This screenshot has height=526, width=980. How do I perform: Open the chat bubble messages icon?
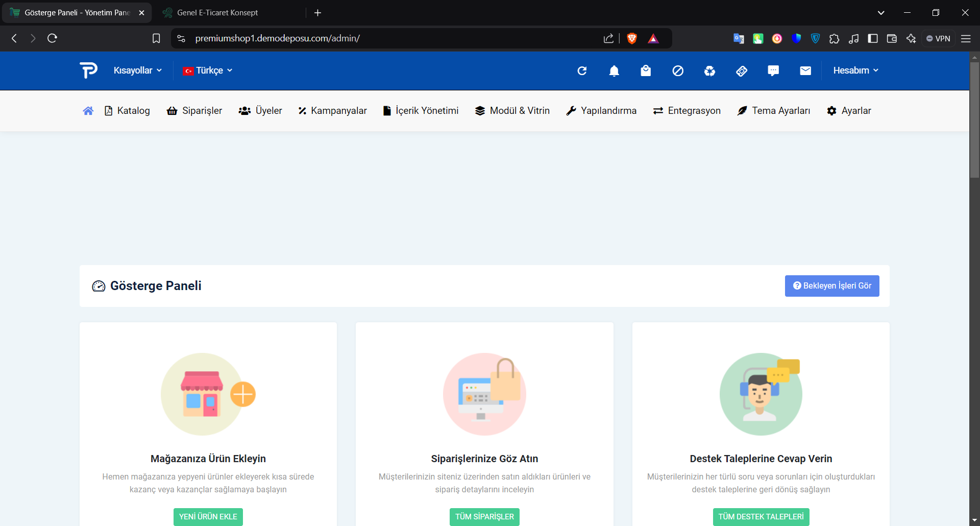[x=773, y=71]
